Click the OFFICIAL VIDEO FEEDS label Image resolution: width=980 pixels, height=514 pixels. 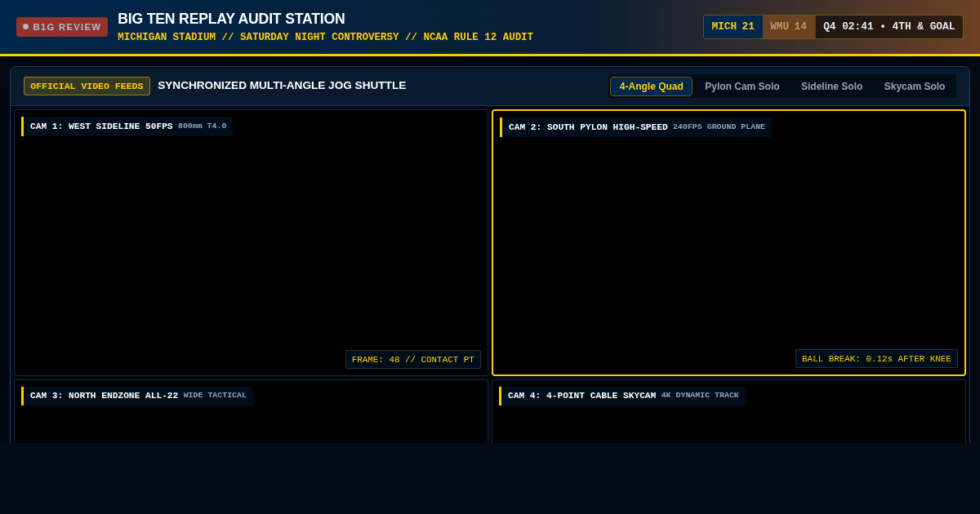point(87,86)
